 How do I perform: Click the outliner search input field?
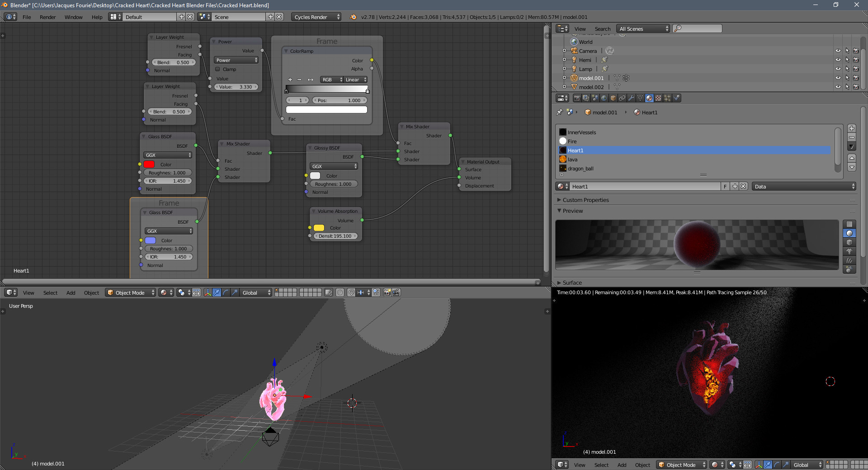(700, 29)
